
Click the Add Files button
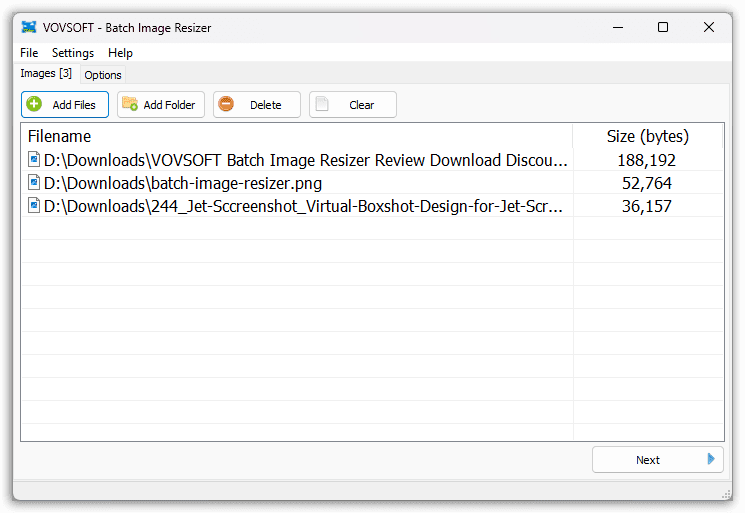click(x=65, y=104)
